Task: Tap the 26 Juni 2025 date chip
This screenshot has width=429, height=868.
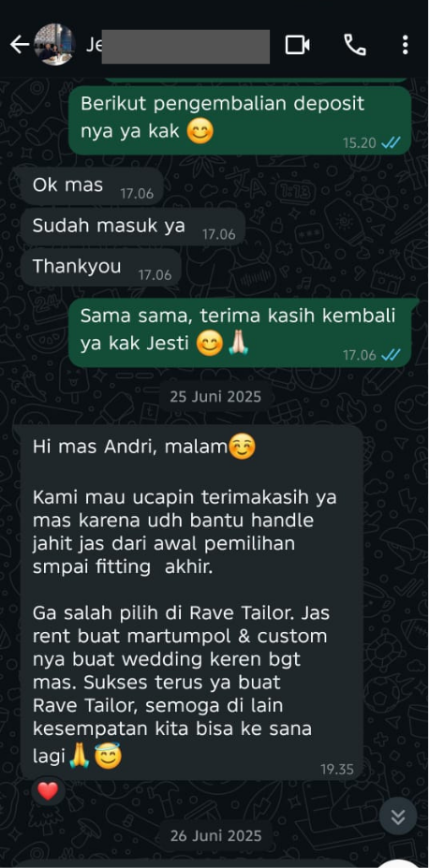Action: [x=215, y=835]
